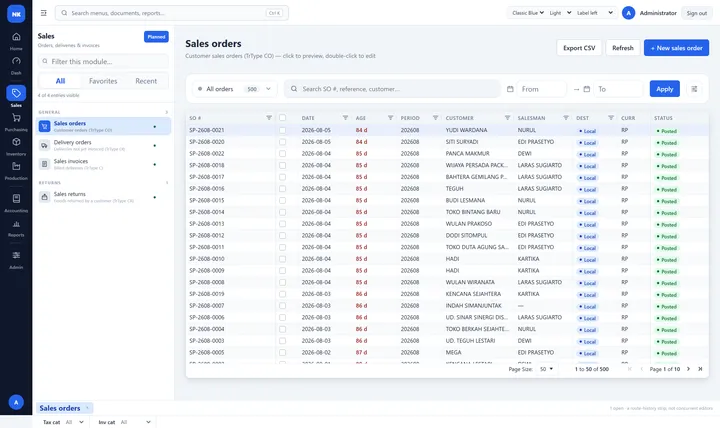Open the Production module icon
Image resolution: width=720 pixels, height=428 pixels.
pyautogui.click(x=16, y=166)
